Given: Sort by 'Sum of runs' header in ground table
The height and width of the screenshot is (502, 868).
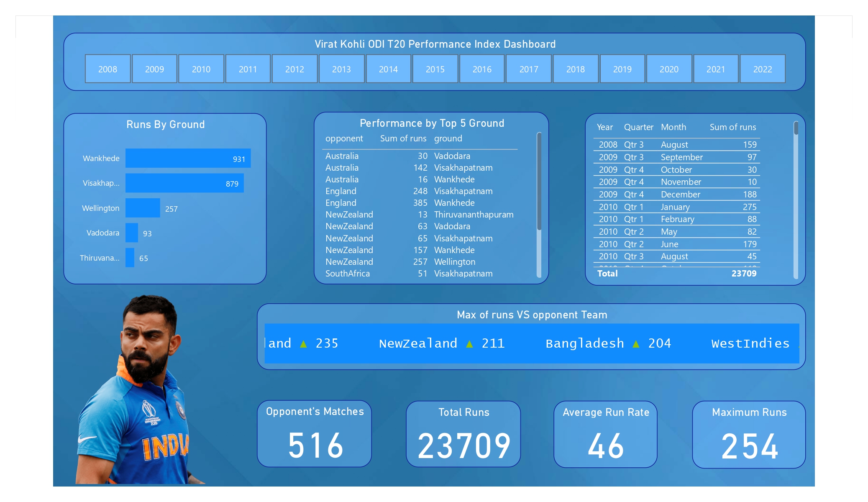Looking at the screenshot, I should (403, 138).
